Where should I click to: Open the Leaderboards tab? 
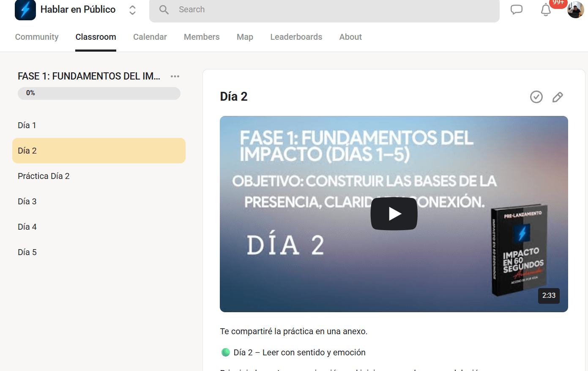pyautogui.click(x=296, y=37)
